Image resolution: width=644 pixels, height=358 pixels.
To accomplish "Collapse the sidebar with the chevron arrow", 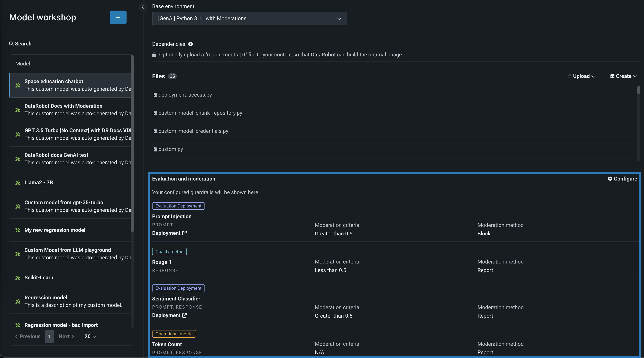I will click(x=143, y=7).
